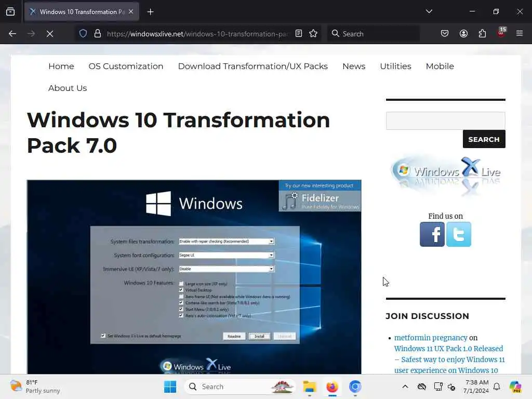532x399 pixels.
Task: Toggle Start Menu checkbox in image
Action: (x=181, y=309)
